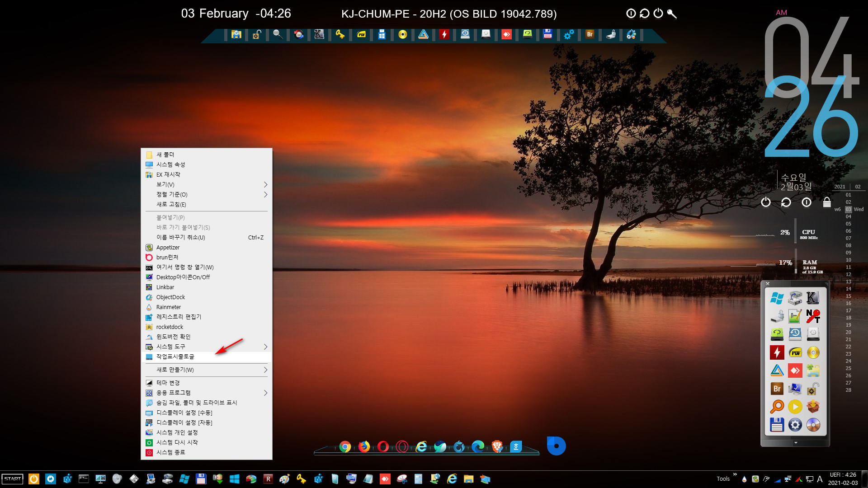Open the round gear icon in side panel
The width and height of the screenshot is (868, 488).
[x=795, y=425]
